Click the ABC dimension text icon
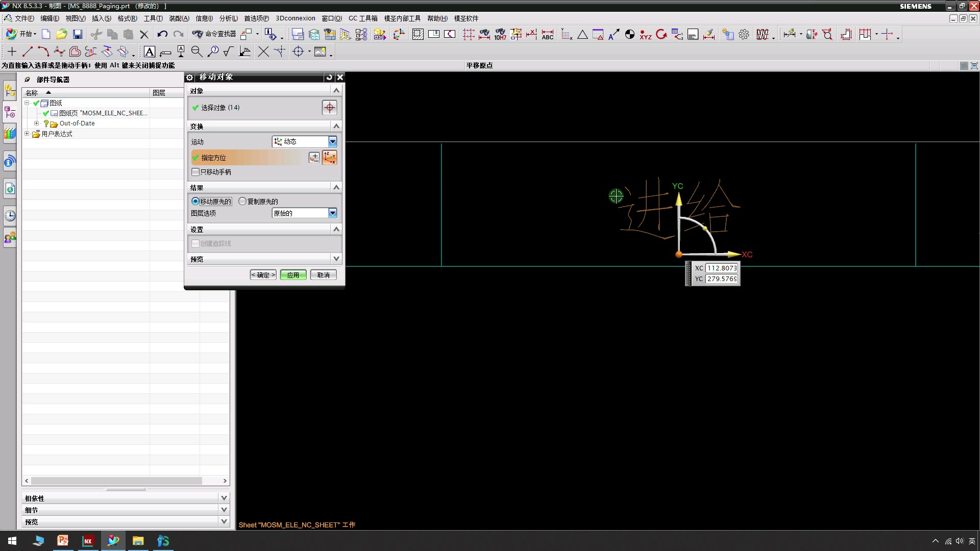 pos(548,34)
